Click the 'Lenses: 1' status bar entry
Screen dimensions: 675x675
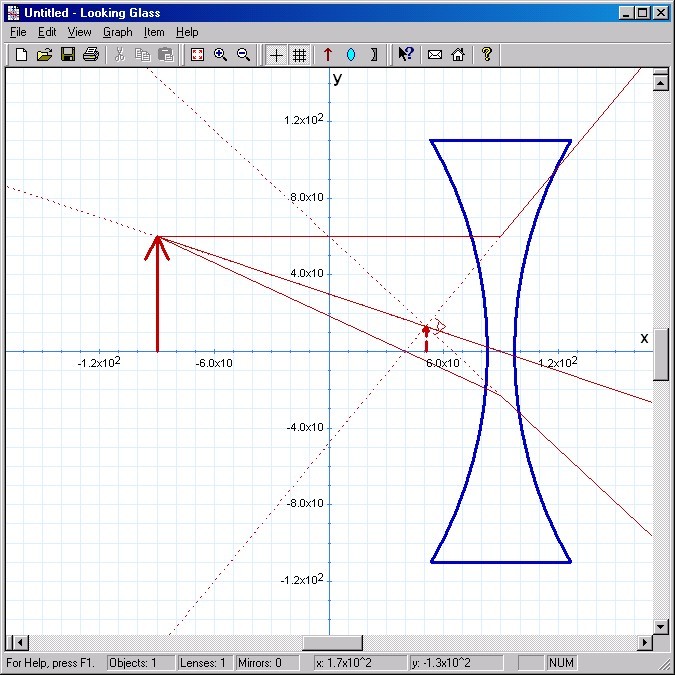206,663
